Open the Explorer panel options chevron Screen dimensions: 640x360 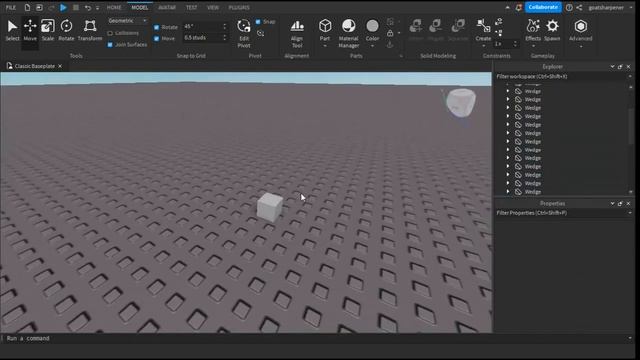coord(612,67)
